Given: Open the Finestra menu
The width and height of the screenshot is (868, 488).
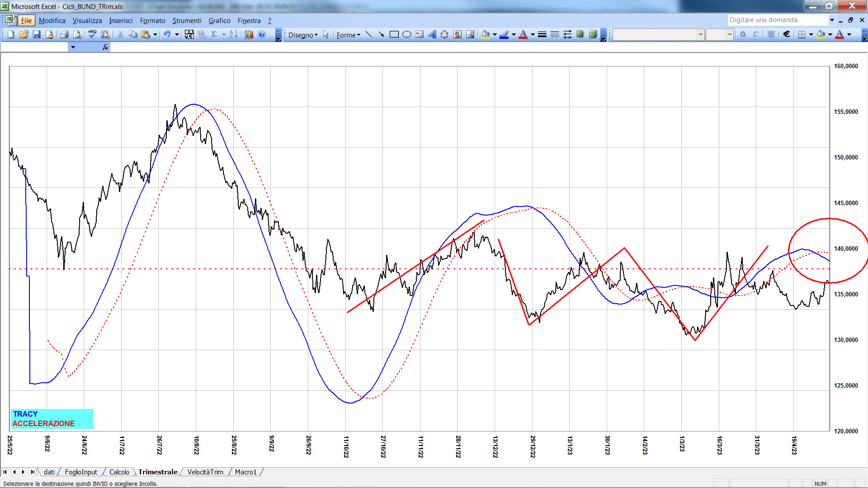Looking at the screenshot, I should coord(249,20).
